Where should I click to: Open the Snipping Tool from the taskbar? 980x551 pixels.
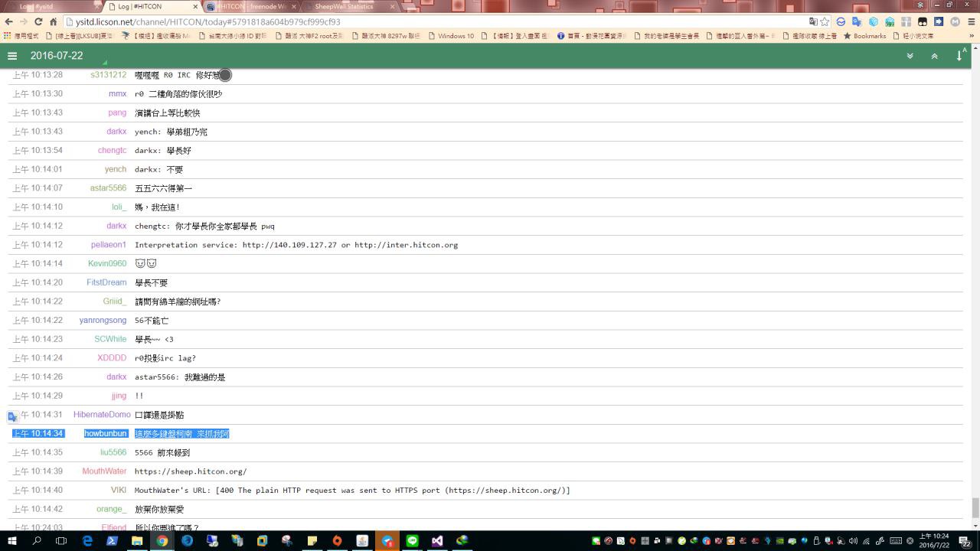coord(287,541)
